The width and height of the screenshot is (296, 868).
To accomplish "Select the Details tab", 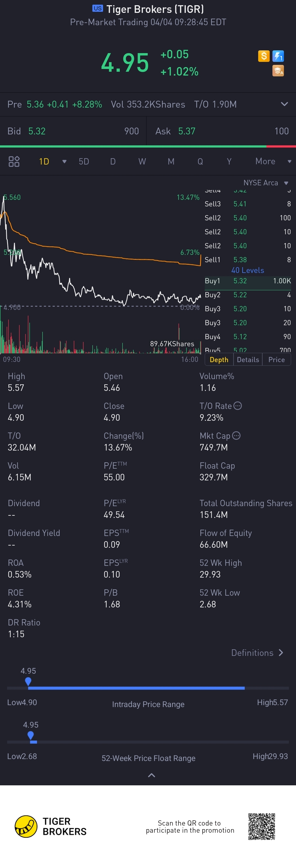I will 248,359.
